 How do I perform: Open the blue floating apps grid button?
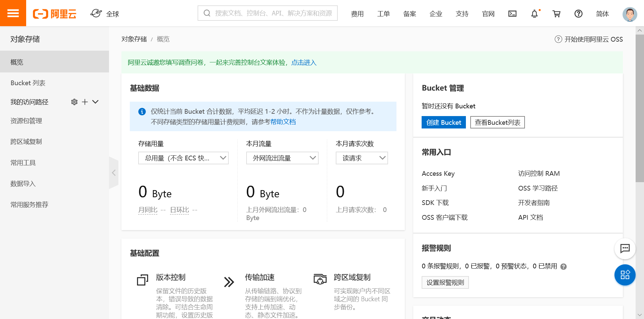pos(625,275)
